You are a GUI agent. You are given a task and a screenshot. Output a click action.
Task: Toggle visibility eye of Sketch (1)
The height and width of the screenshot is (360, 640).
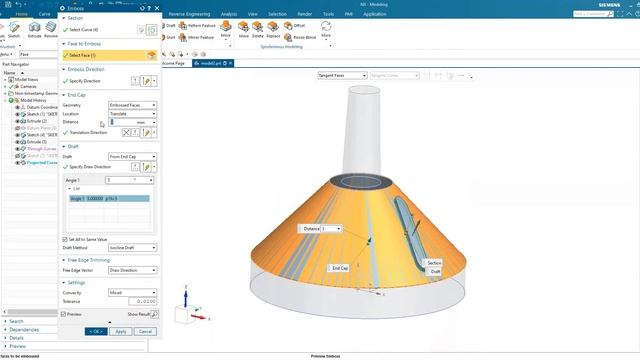pos(18,114)
